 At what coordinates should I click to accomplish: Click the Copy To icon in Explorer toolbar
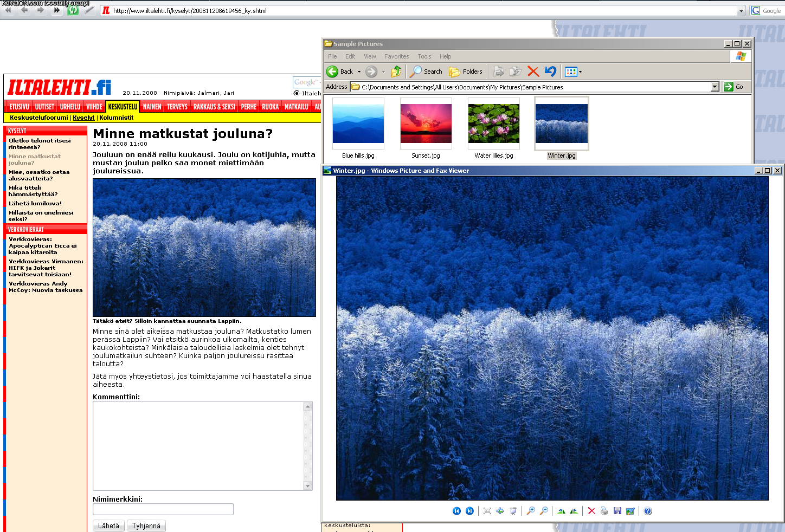pos(516,72)
